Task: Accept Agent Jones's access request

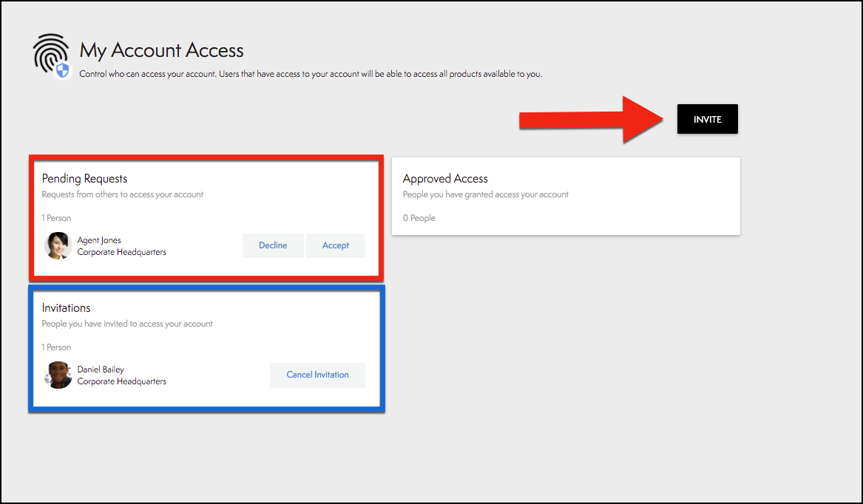Action: [335, 245]
